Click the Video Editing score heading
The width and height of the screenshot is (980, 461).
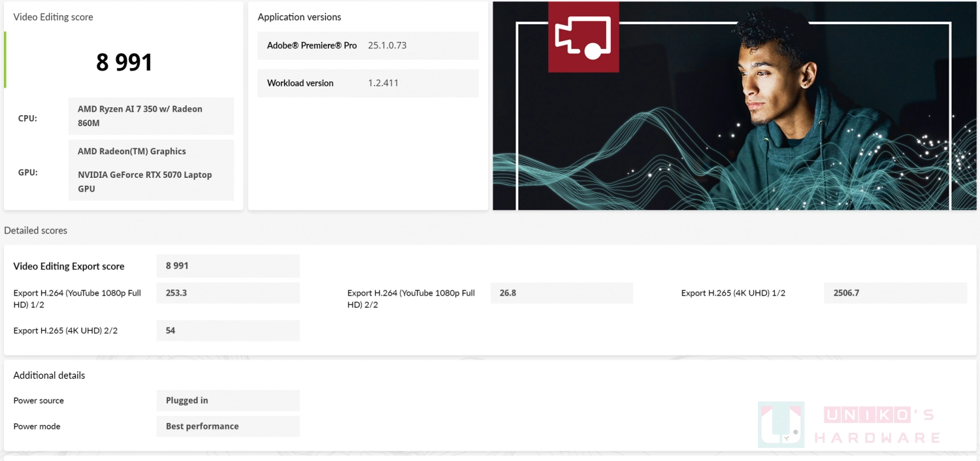tap(53, 17)
